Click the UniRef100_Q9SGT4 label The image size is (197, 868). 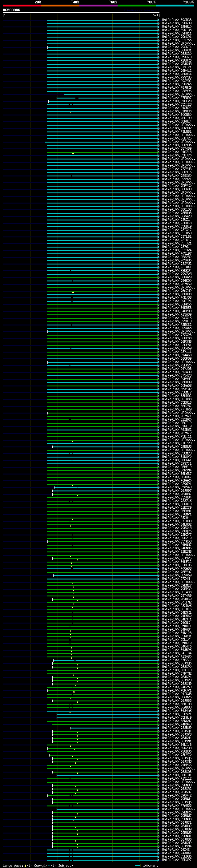(176, 47)
